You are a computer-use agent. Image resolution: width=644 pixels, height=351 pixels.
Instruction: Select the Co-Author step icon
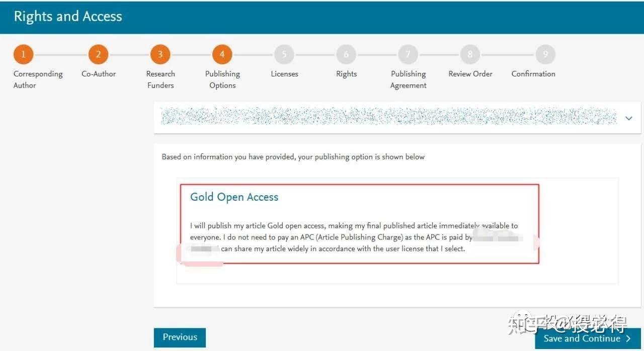tap(98, 54)
